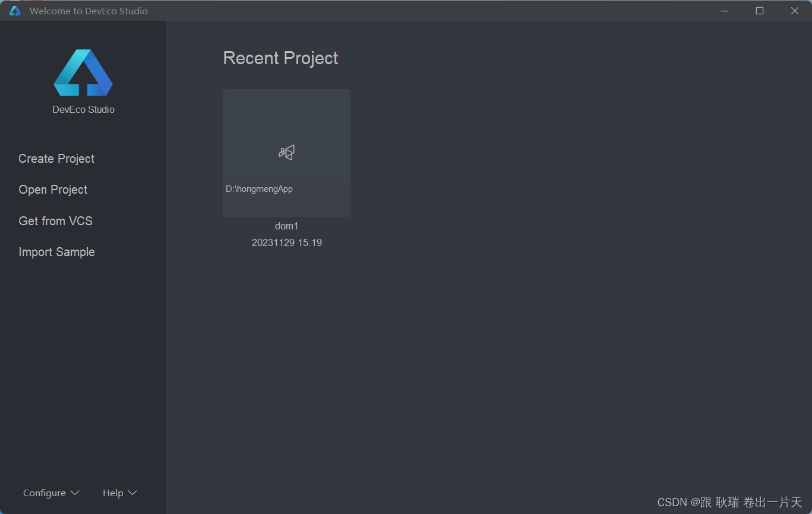The width and height of the screenshot is (812, 514).
Task: Open Create Project
Action: (x=56, y=159)
